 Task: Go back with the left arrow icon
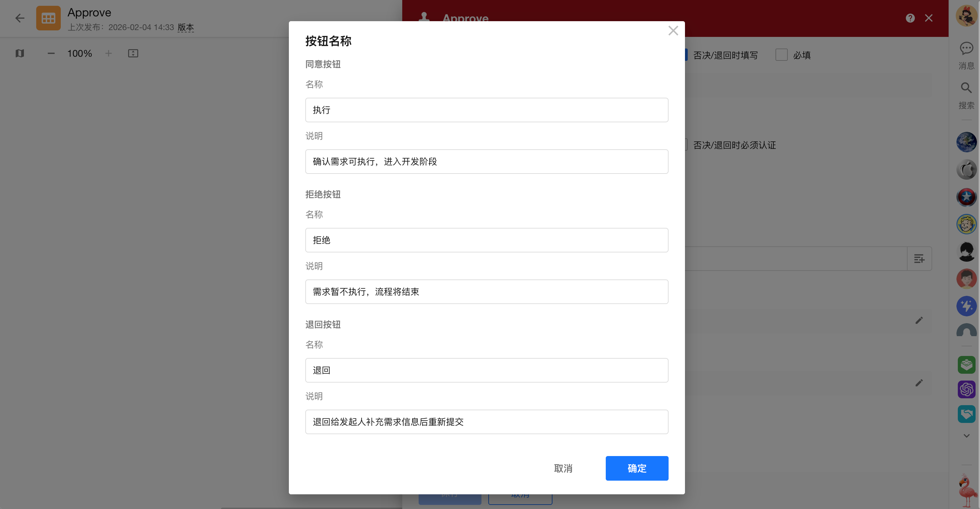[20, 18]
